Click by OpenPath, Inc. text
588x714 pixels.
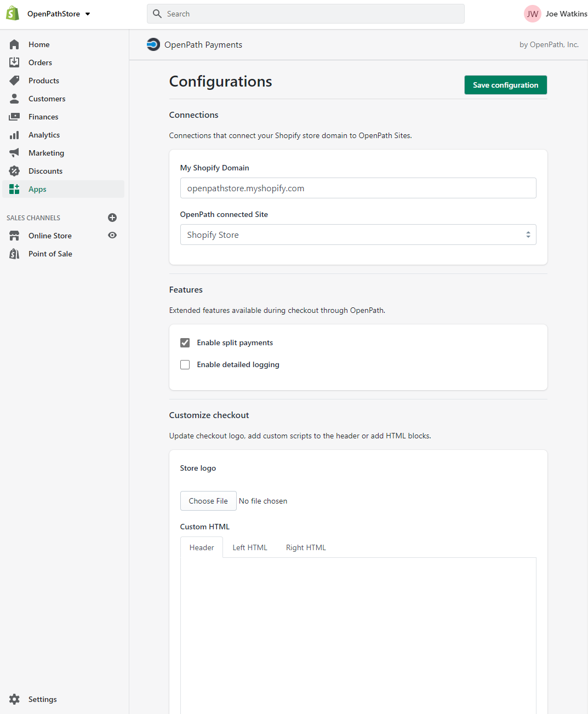(549, 44)
